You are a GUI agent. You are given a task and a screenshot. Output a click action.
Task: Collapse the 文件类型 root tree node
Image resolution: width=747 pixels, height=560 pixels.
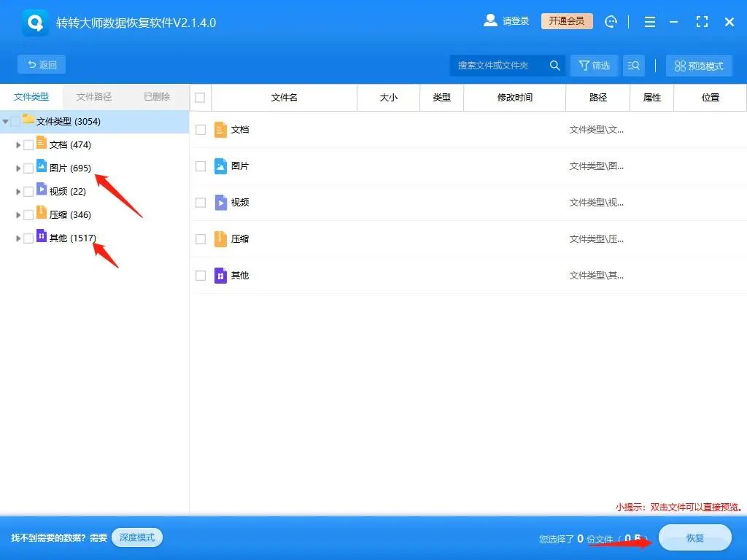(6, 122)
